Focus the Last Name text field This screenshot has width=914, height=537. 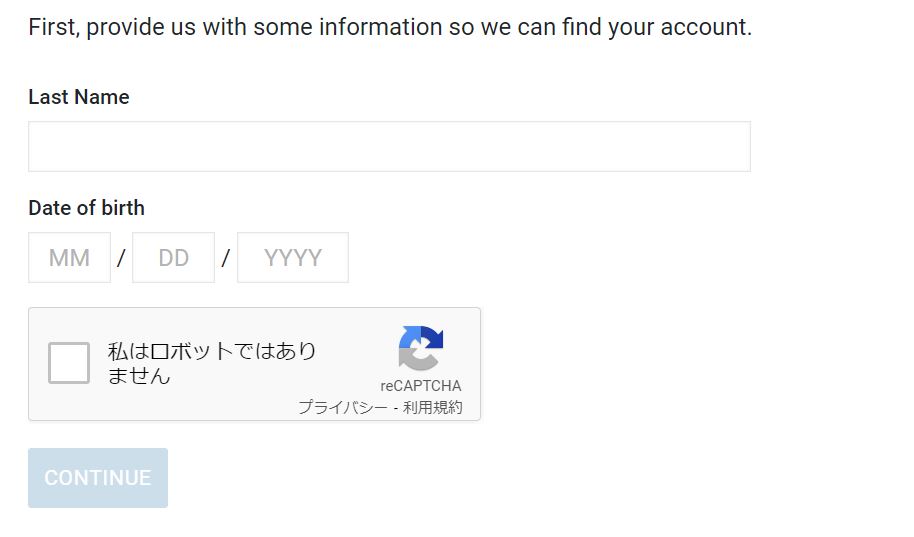[389, 146]
